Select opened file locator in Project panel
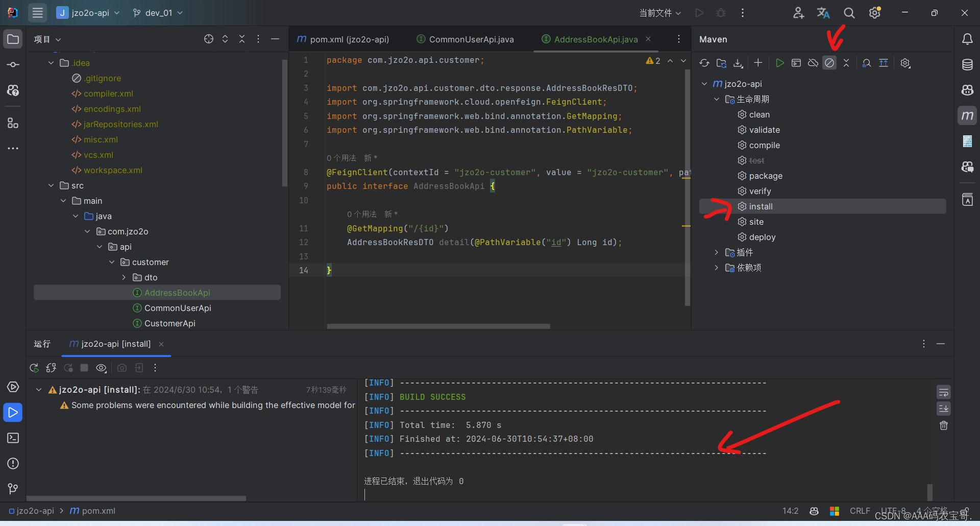This screenshot has height=526, width=980. click(x=209, y=39)
